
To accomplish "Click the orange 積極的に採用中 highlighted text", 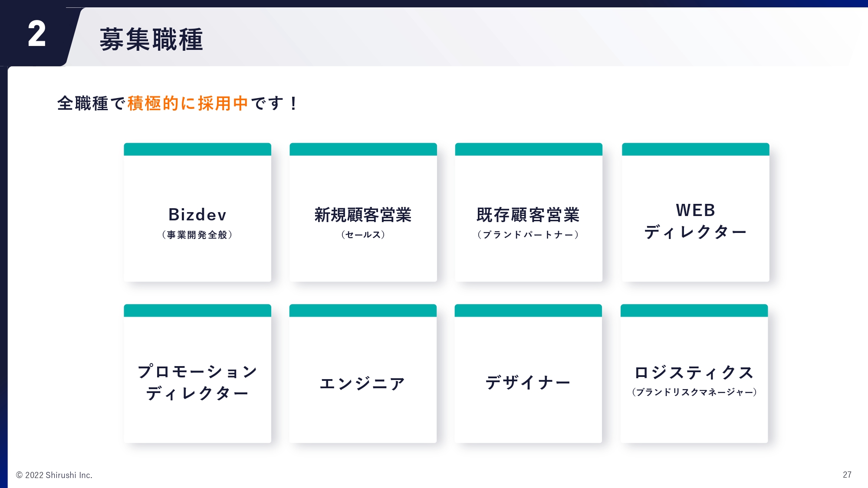I will coord(187,103).
